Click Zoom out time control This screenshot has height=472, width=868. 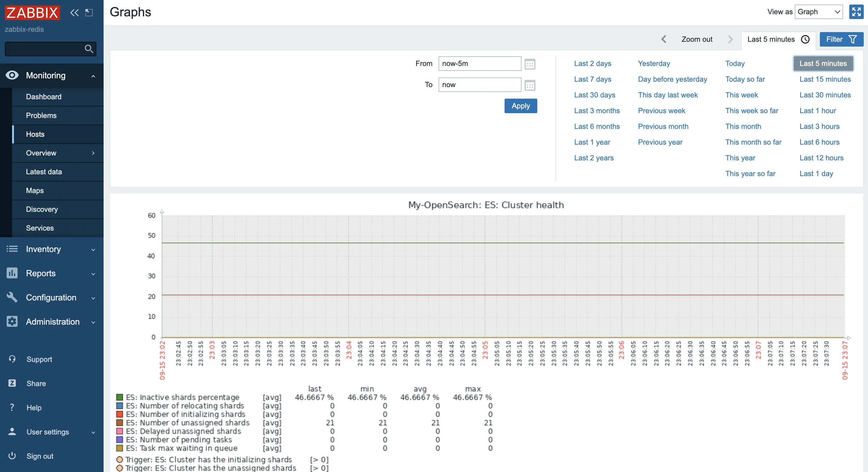click(697, 39)
